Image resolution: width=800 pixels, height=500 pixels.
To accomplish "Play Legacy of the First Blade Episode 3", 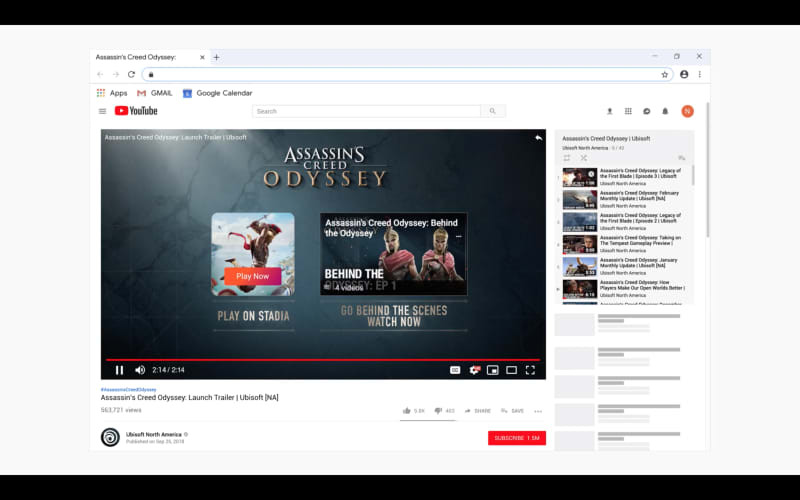I will click(624, 177).
